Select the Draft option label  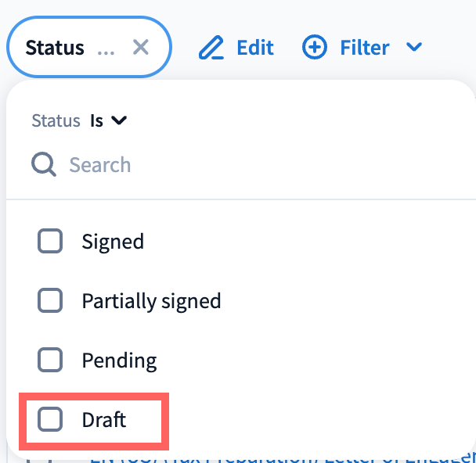104,420
